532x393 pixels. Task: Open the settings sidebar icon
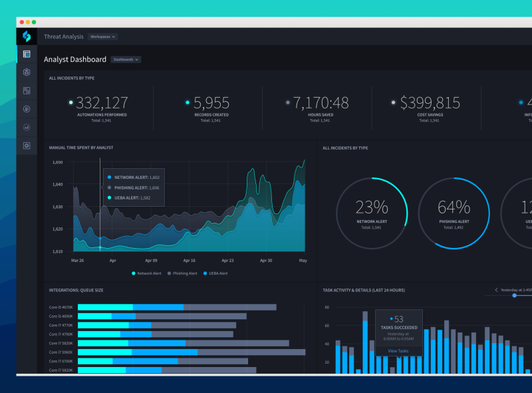coord(26,145)
